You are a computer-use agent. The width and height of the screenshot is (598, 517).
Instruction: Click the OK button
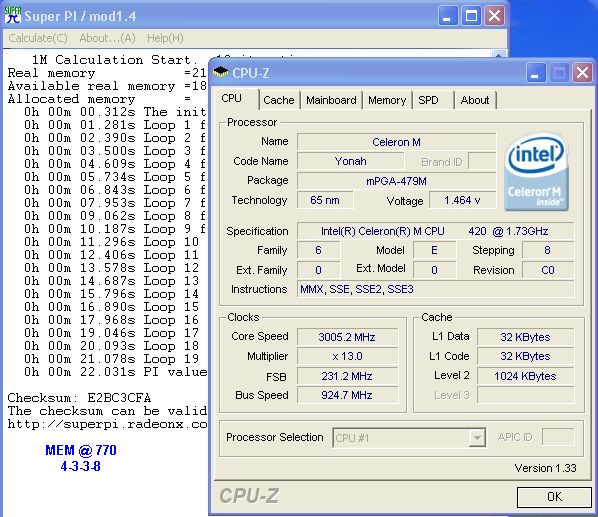tap(554, 496)
